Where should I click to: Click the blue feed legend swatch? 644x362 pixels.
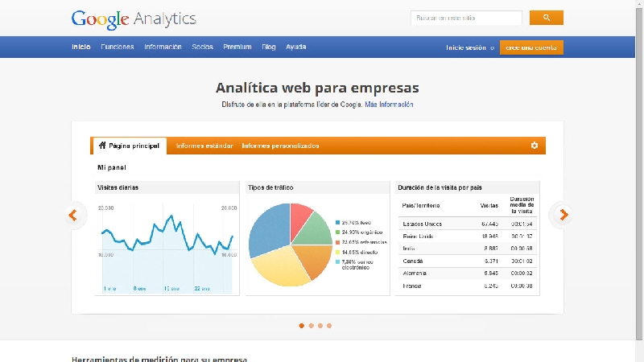tap(337, 223)
